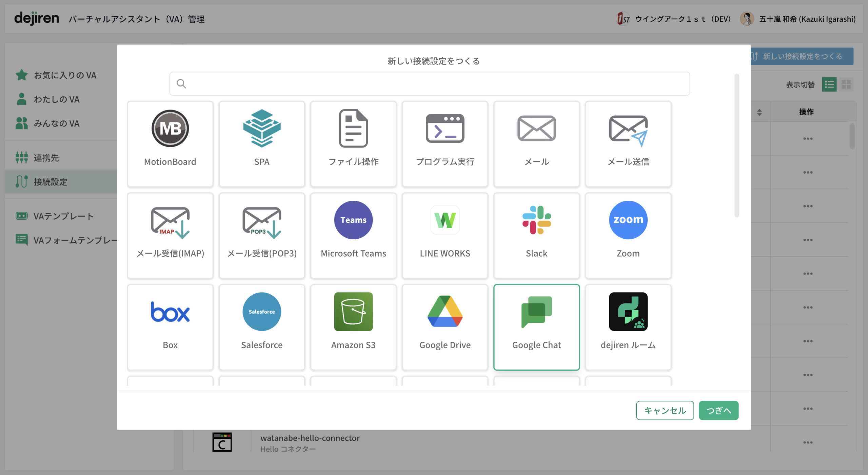Click the キャンセル button
The image size is (868, 475).
tap(665, 410)
